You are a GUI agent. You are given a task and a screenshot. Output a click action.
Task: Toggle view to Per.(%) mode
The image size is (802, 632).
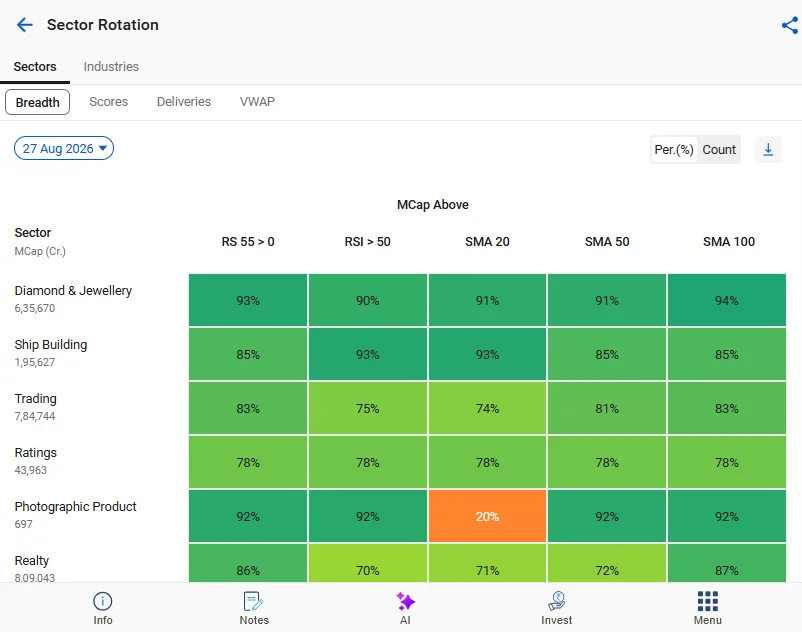pyautogui.click(x=674, y=149)
